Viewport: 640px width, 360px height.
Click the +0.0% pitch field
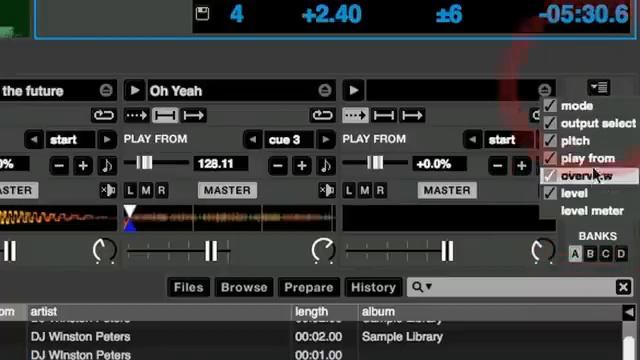[439, 164]
